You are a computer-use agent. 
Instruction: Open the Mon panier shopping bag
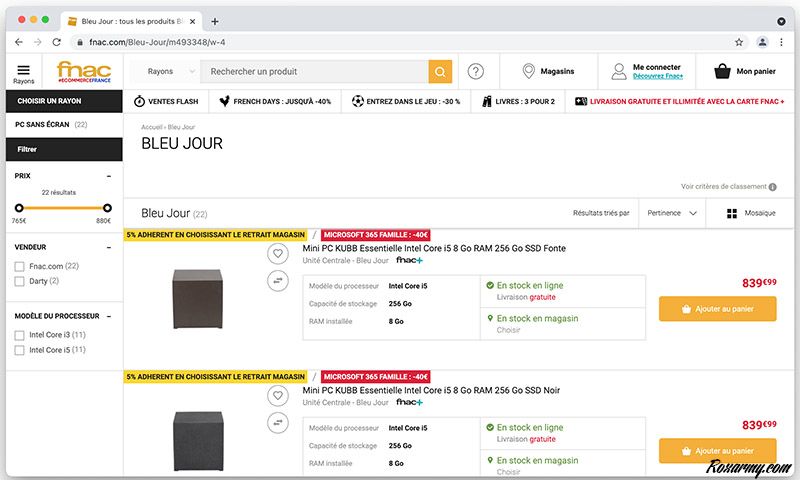721,72
